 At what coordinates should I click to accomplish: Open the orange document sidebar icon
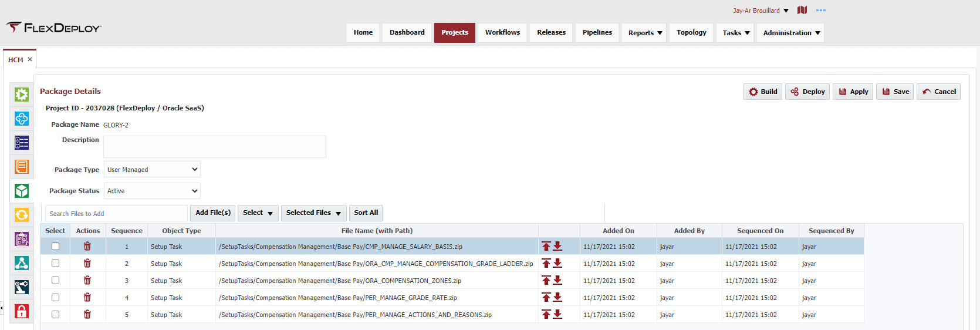pyautogui.click(x=22, y=167)
